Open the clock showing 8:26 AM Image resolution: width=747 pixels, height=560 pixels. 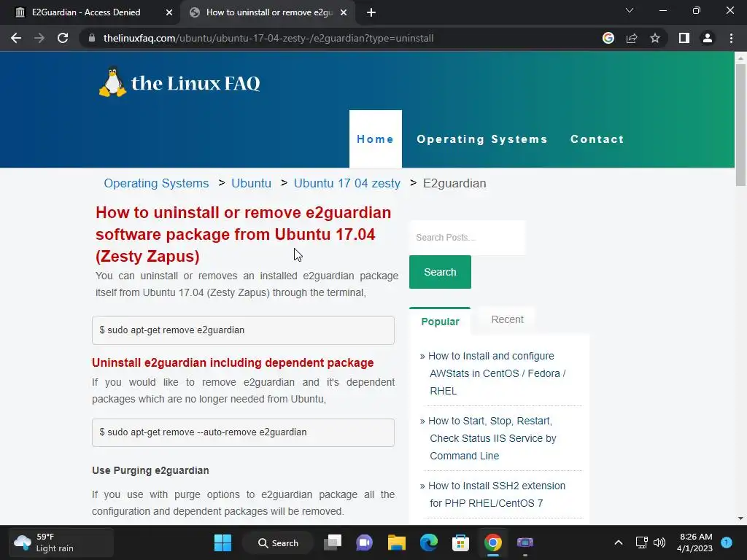pos(694,542)
